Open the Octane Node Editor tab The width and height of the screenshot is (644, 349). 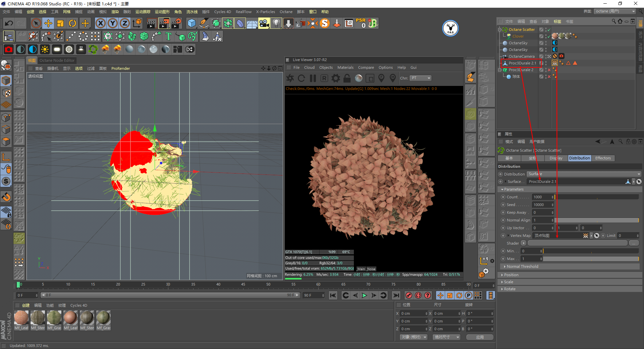[x=57, y=60]
